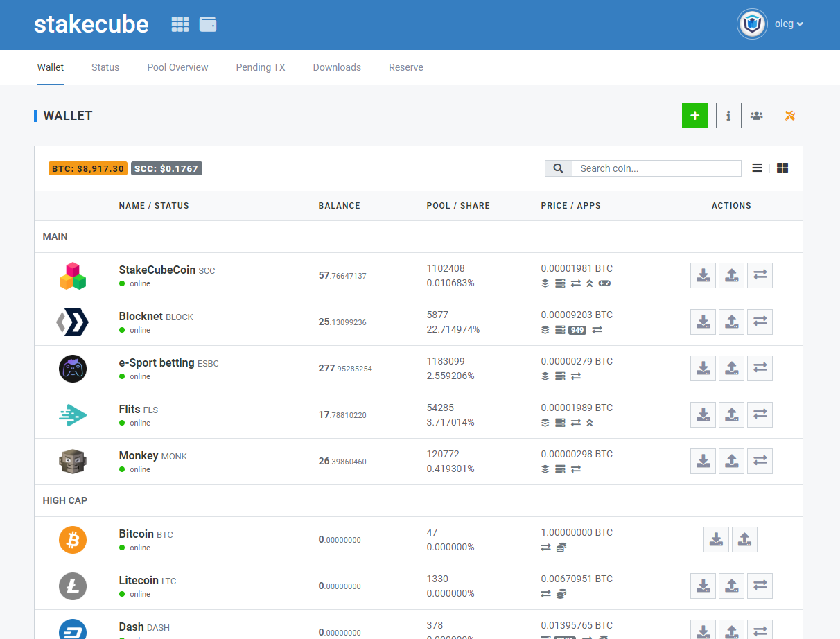Click the Blocknet logo
The height and width of the screenshot is (639, 840).
[73, 322]
